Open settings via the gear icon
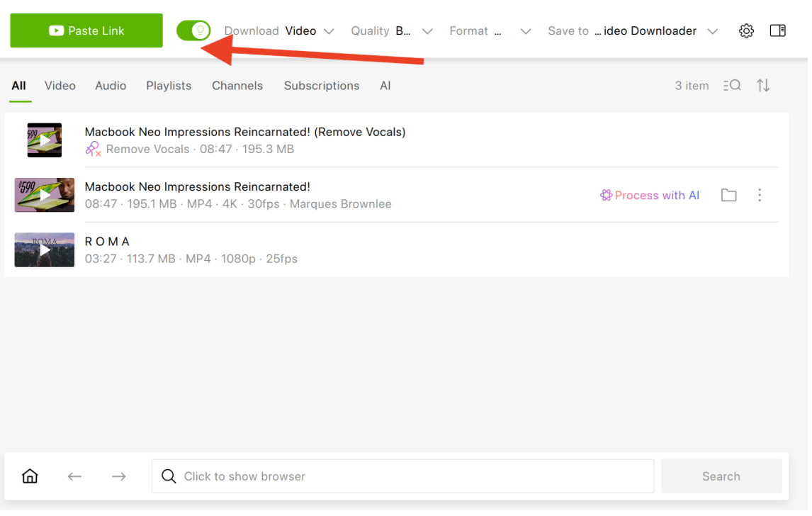This screenshot has height=516, width=812. [746, 31]
